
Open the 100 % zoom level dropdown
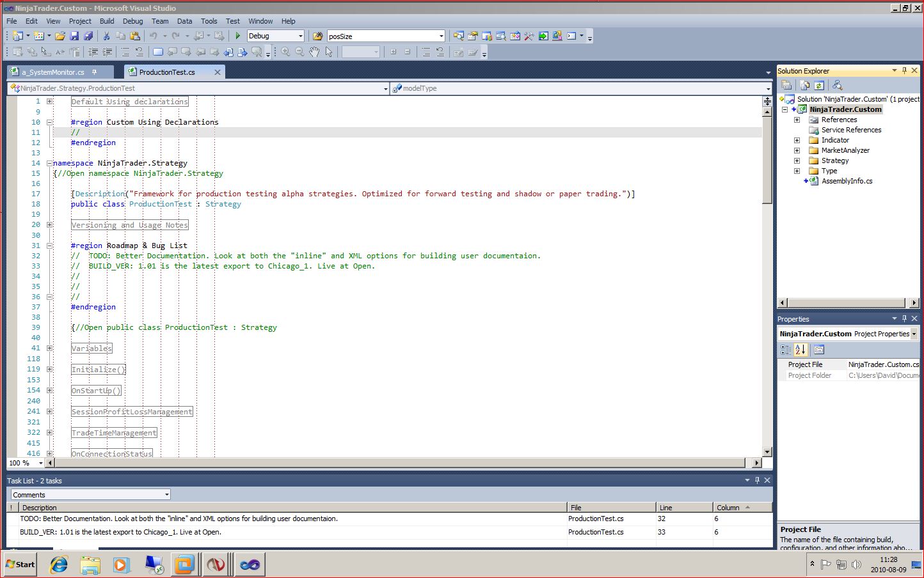[40, 463]
